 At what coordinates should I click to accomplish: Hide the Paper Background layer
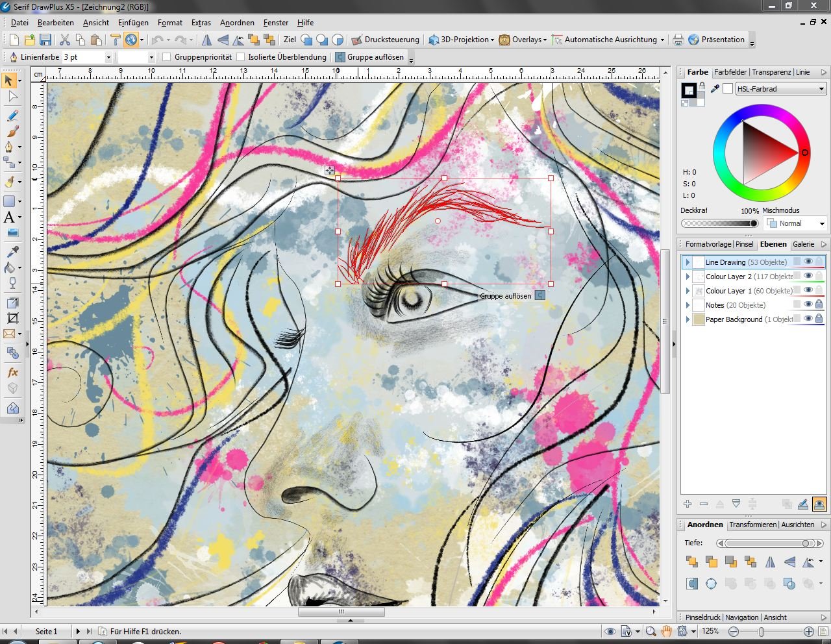[808, 319]
